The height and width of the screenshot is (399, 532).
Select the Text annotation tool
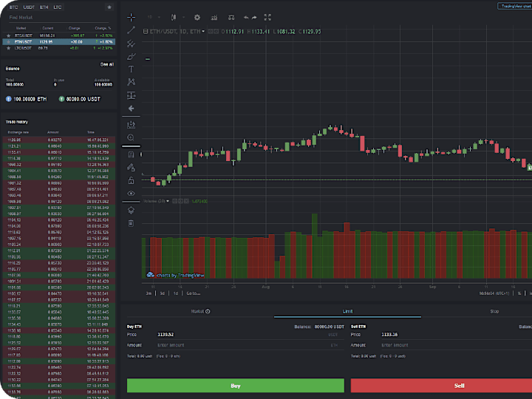click(x=131, y=69)
